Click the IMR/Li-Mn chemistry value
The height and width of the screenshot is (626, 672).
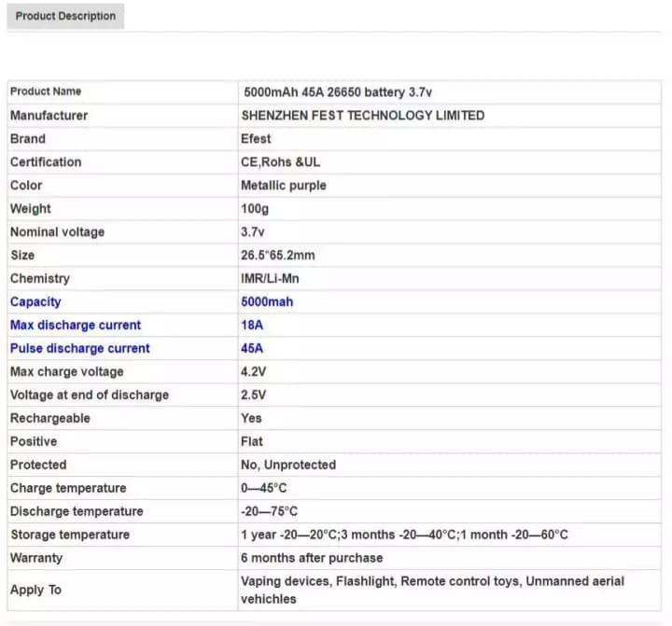270,279
